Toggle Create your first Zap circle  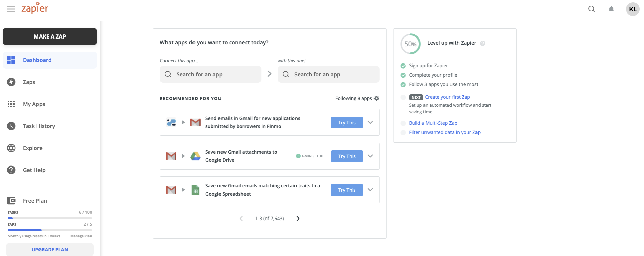[403, 97]
